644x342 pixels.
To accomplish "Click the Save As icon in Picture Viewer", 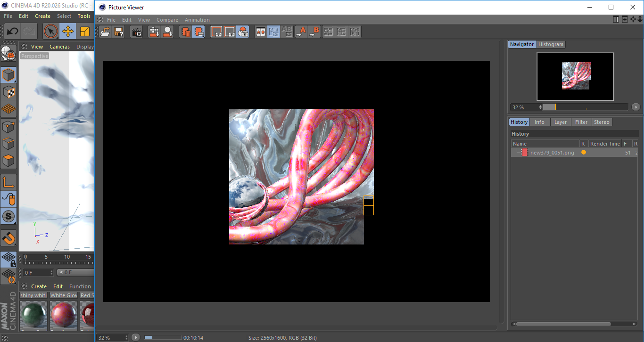I will pyautogui.click(x=119, y=32).
